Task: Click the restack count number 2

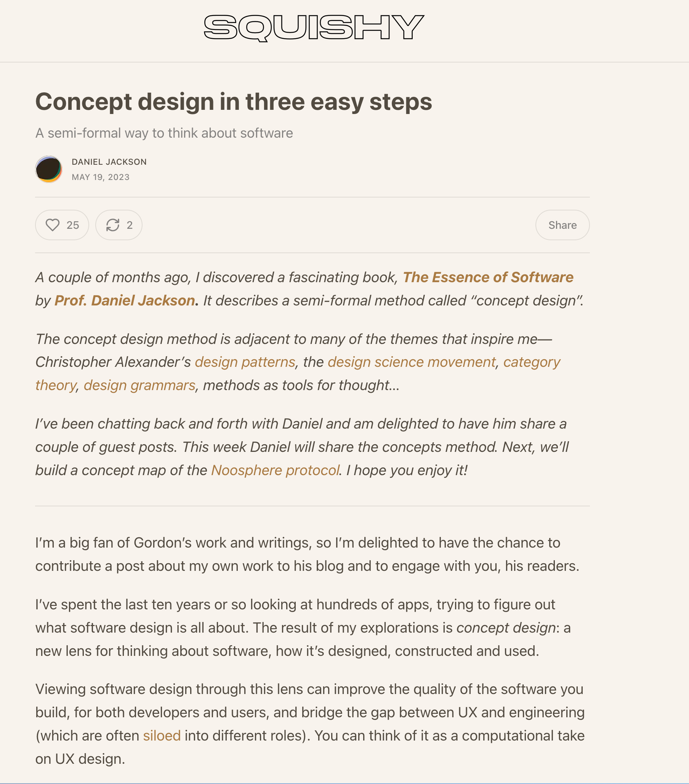Action: tap(130, 225)
